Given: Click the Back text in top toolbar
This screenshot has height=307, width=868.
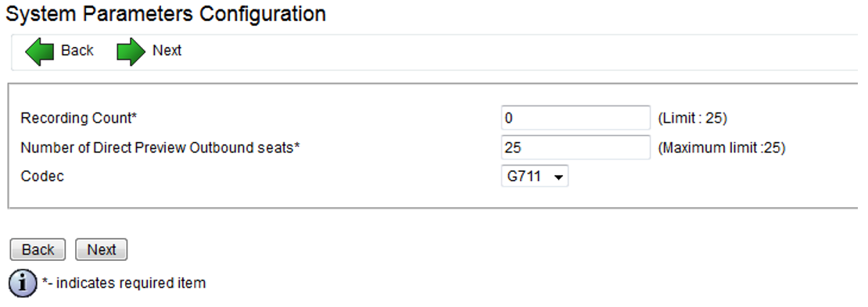Looking at the screenshot, I should pyautogui.click(x=77, y=51).
